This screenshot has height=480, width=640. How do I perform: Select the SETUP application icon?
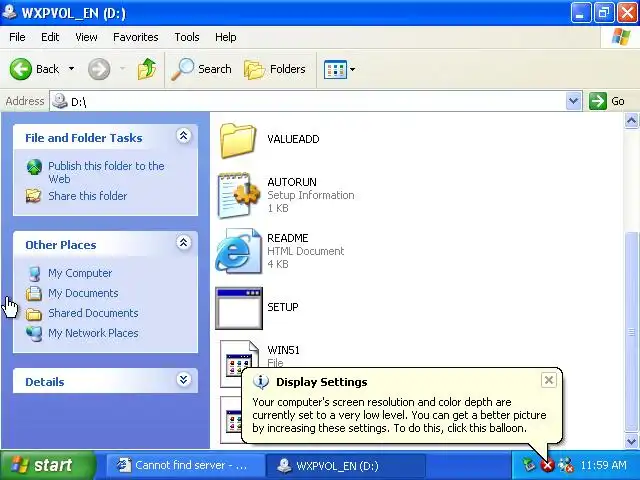tap(239, 308)
